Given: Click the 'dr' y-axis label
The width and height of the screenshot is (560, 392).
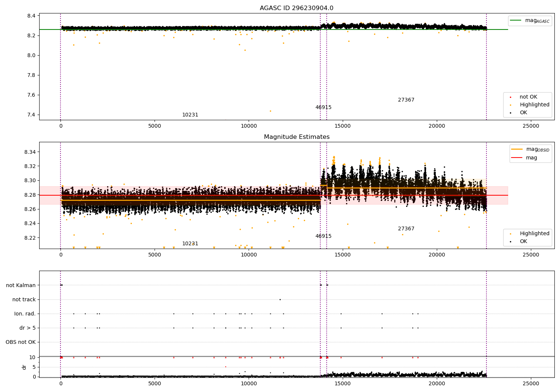Looking at the screenshot, I should point(24,367).
